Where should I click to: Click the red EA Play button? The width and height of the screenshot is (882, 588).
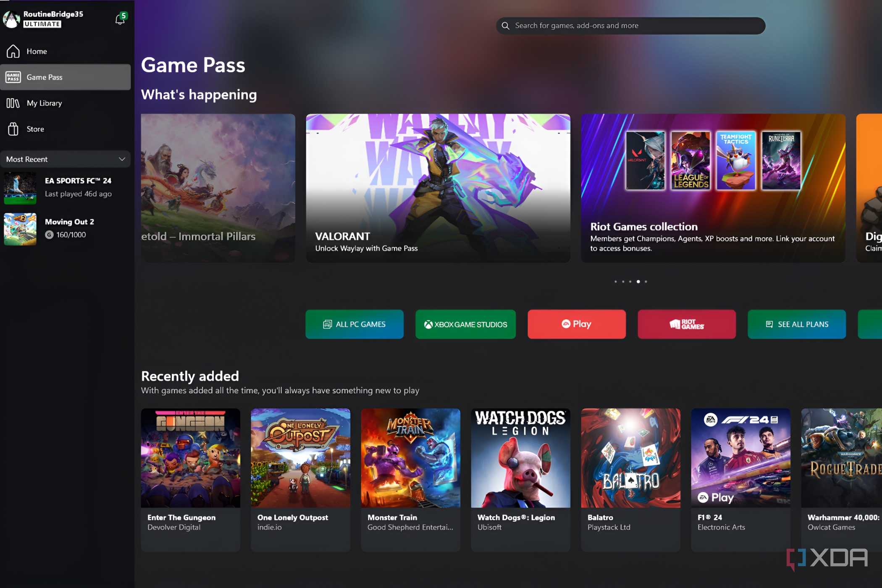point(577,324)
